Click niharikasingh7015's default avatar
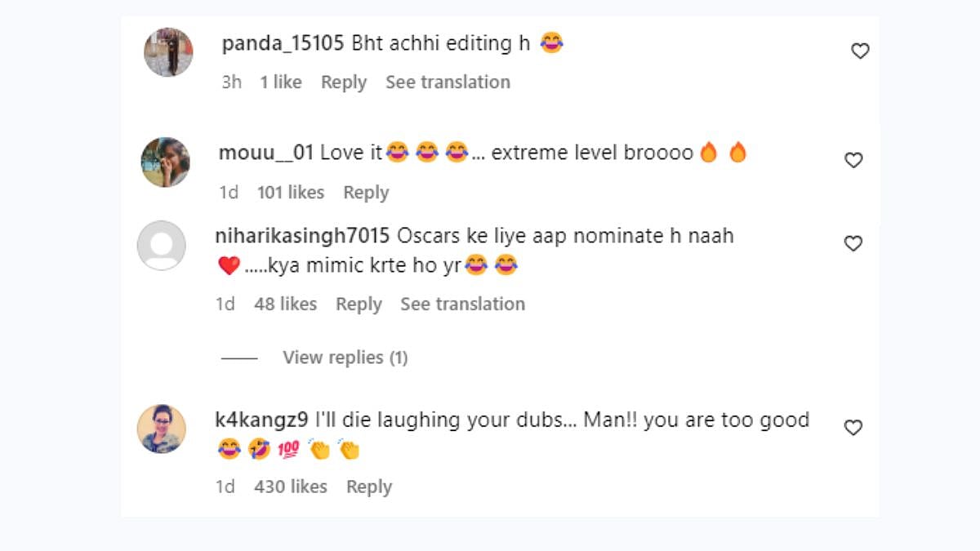The image size is (980, 551). tap(162, 245)
